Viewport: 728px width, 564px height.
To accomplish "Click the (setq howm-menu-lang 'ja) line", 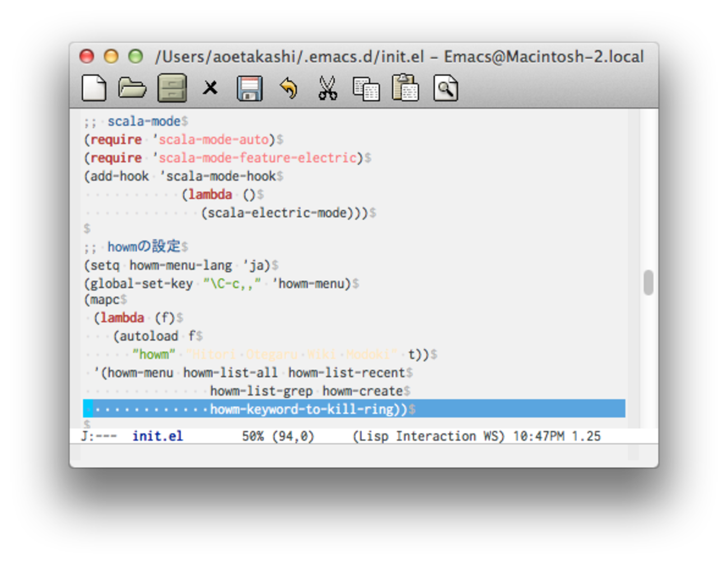I will 181,265.
